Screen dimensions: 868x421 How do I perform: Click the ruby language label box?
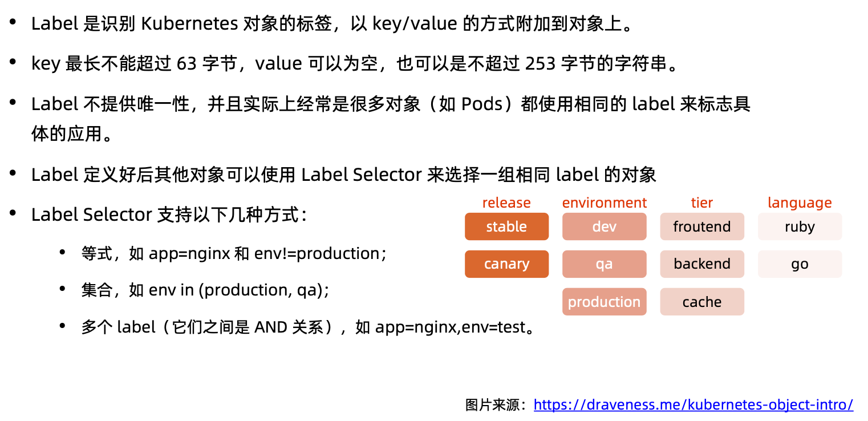pyautogui.click(x=800, y=226)
